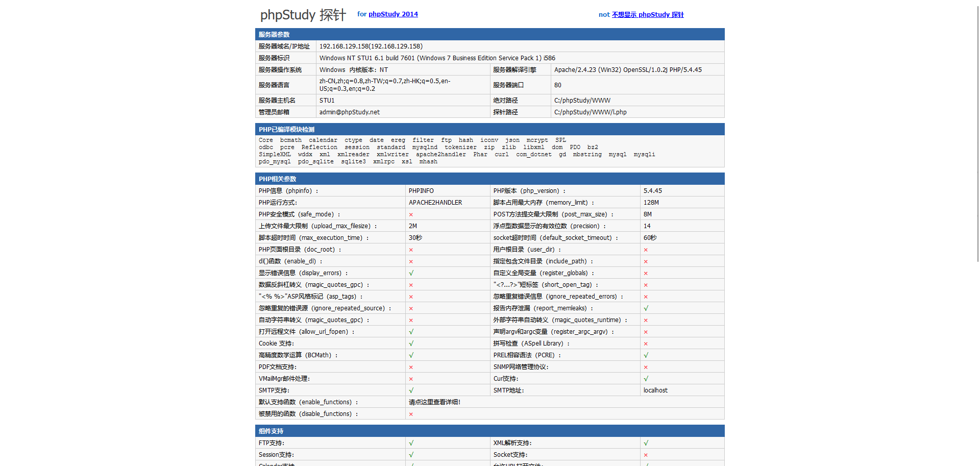Click the memory_limit value 128M

(651, 203)
